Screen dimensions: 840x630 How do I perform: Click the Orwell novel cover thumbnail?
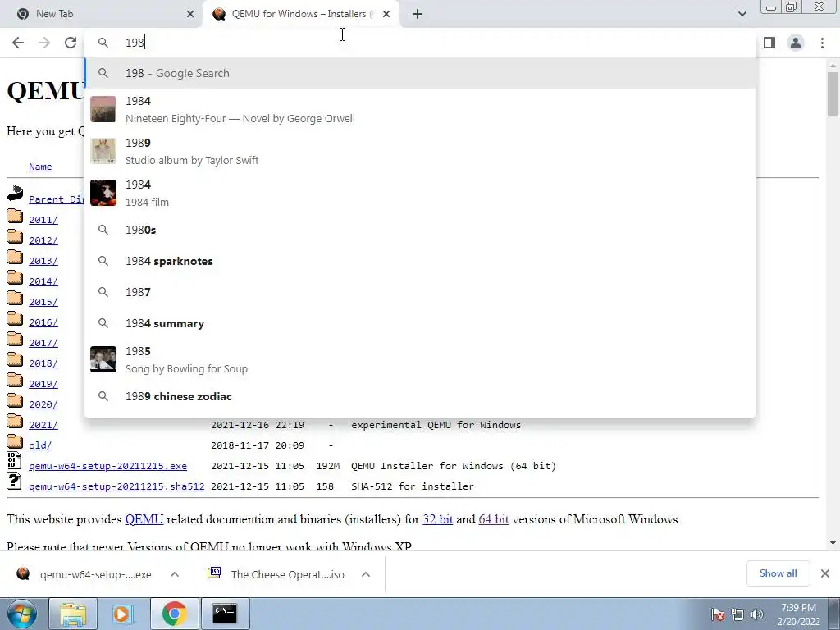click(x=103, y=109)
